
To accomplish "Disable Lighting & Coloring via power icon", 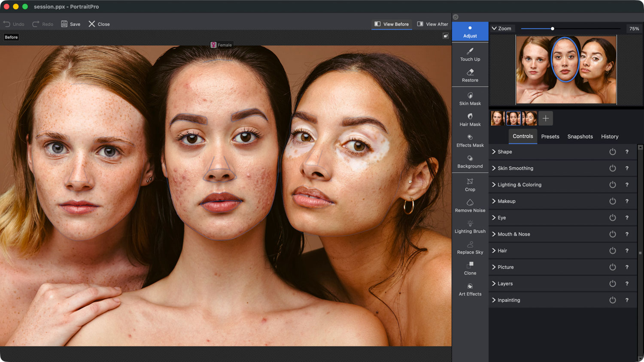I will coord(613,185).
